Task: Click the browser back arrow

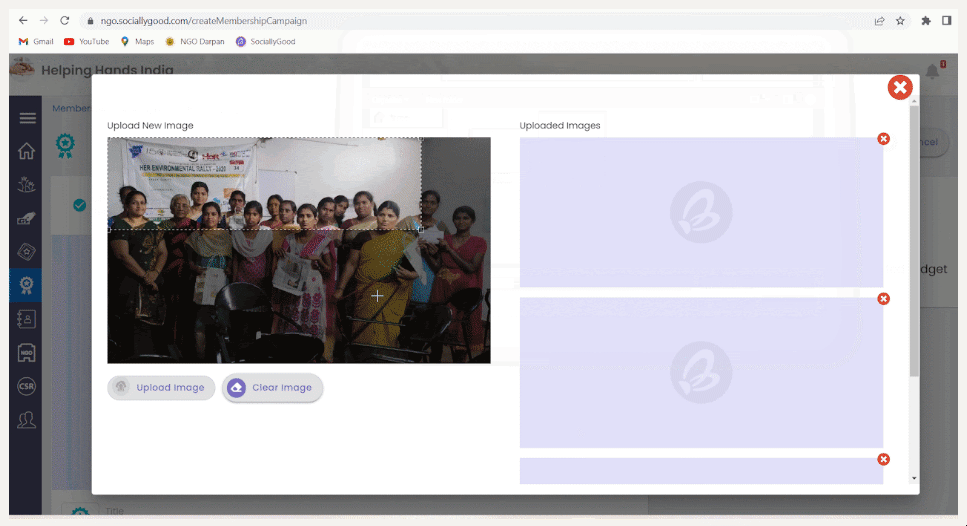Action: (23, 20)
